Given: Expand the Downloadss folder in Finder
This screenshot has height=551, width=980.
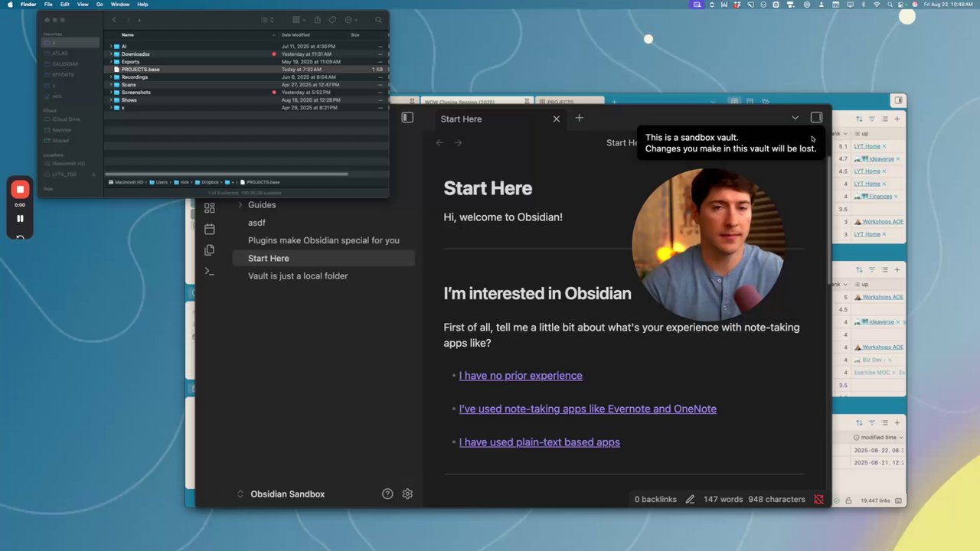Looking at the screenshot, I should pos(112,54).
